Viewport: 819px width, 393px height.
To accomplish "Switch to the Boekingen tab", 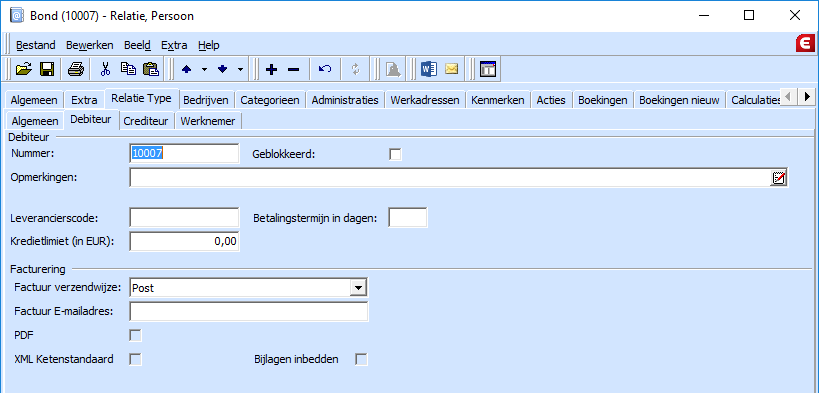I will coord(603,100).
